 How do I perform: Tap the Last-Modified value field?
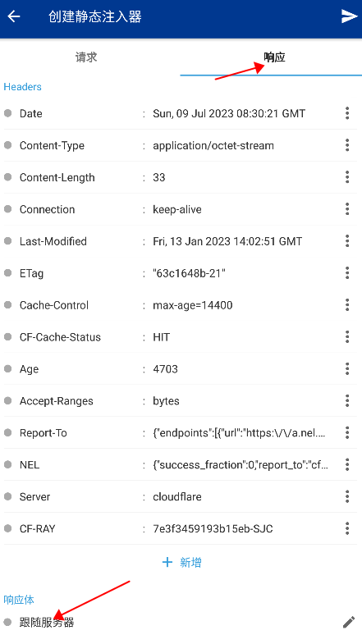coord(227,241)
